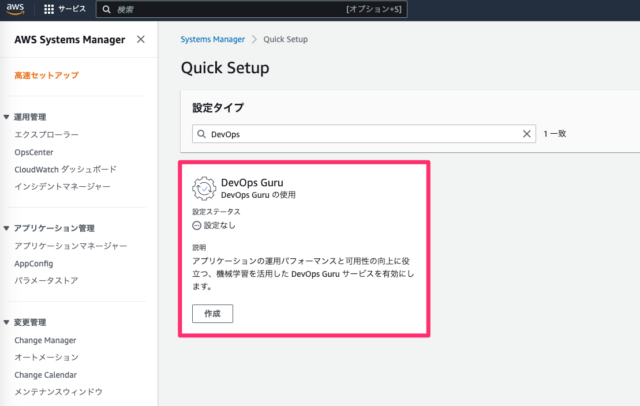This screenshot has height=406, width=640.
Task: Close the AWS Systems Manager sidebar
Action: click(x=141, y=40)
